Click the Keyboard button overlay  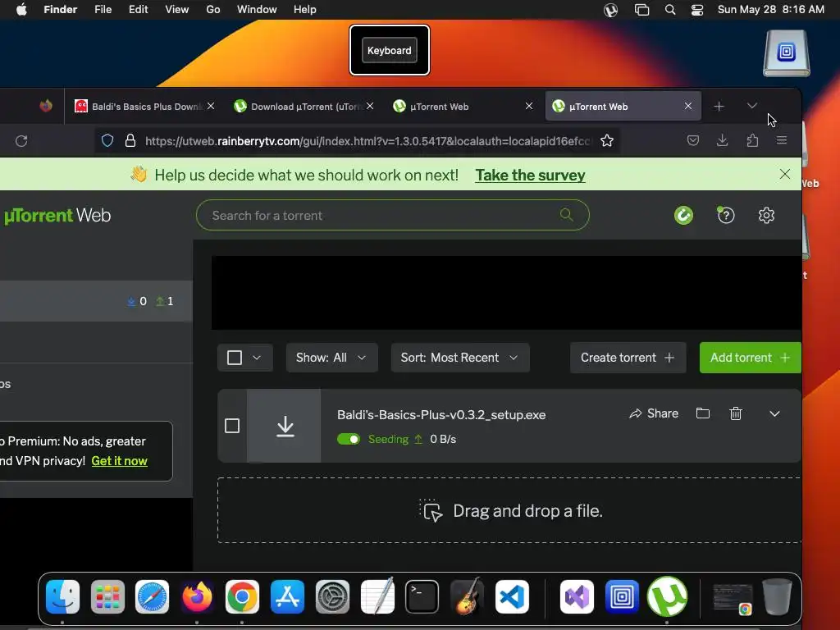(390, 50)
